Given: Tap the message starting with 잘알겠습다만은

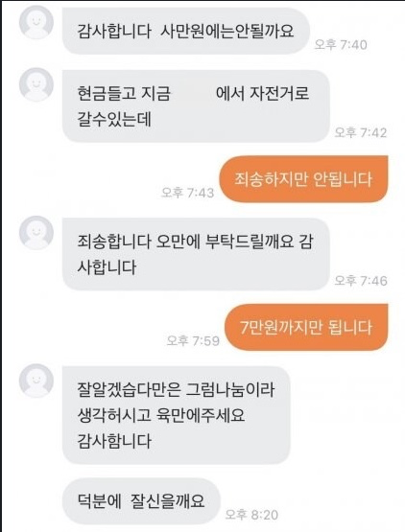Looking at the screenshot, I should (x=176, y=415).
